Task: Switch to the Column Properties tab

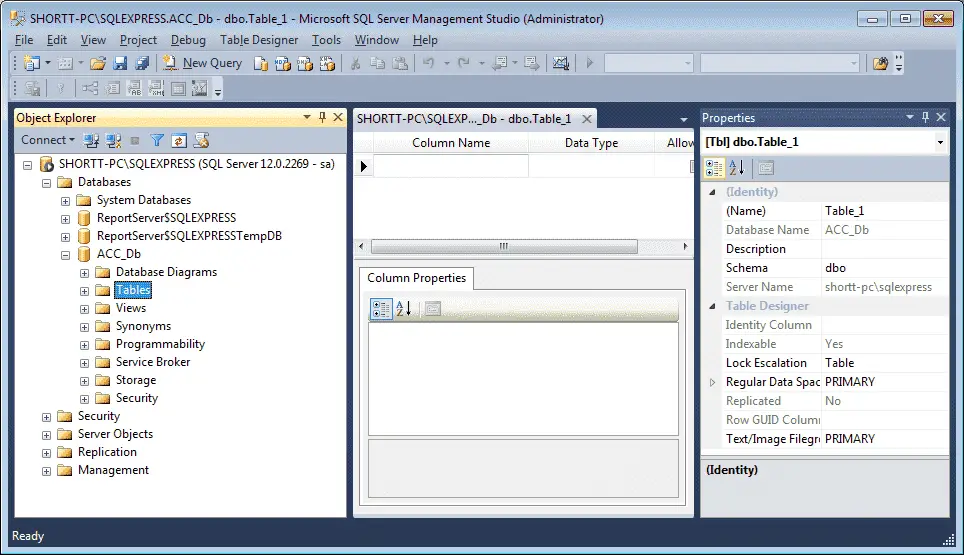Action: click(416, 278)
